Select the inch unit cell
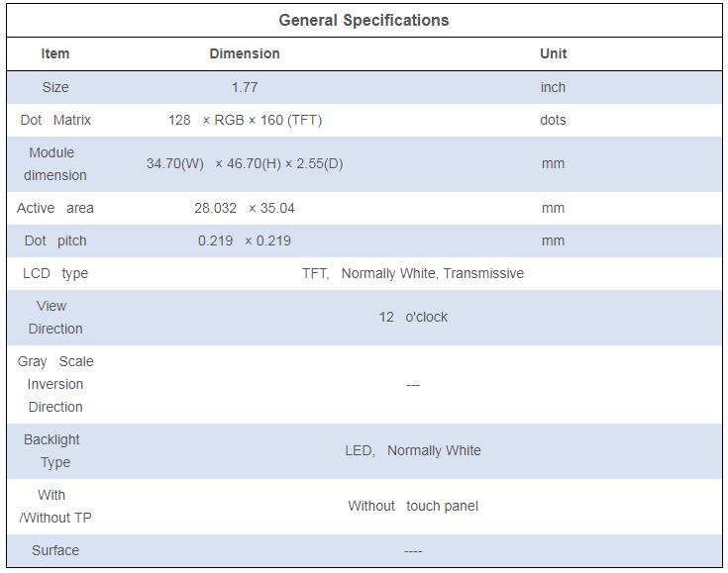 pos(553,87)
